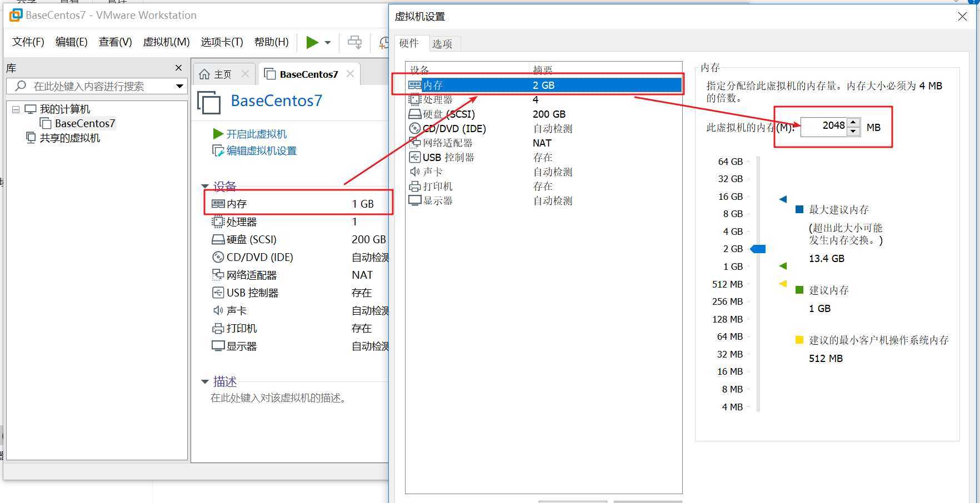Open the library search dropdown arrow
This screenshot has height=503, width=980.
179,86
